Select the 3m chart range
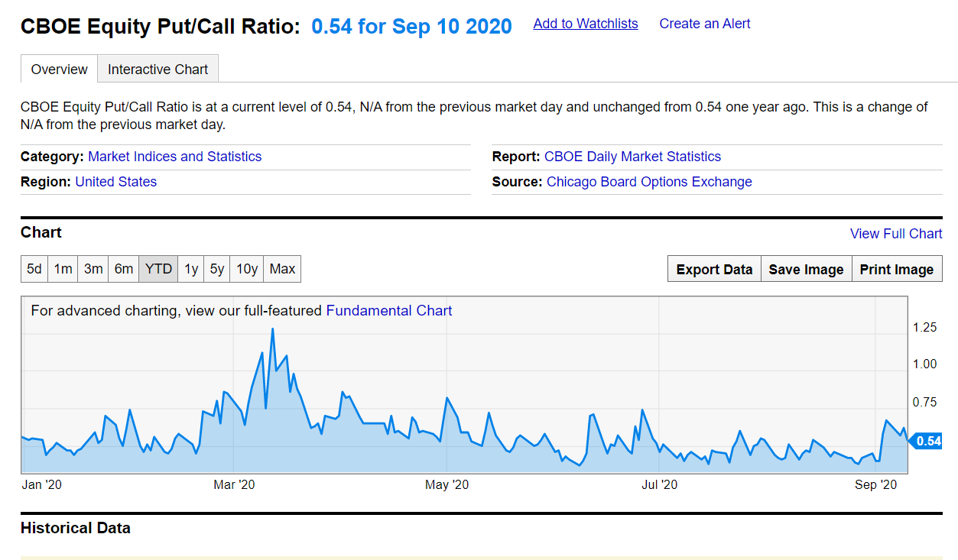Screen dimensions: 958x560 point(93,269)
